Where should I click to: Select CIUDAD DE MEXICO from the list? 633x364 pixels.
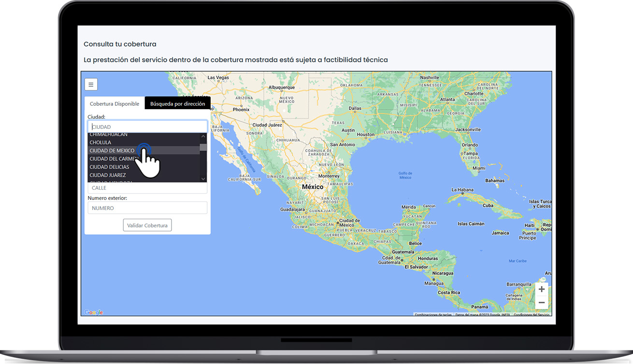pyautogui.click(x=144, y=151)
